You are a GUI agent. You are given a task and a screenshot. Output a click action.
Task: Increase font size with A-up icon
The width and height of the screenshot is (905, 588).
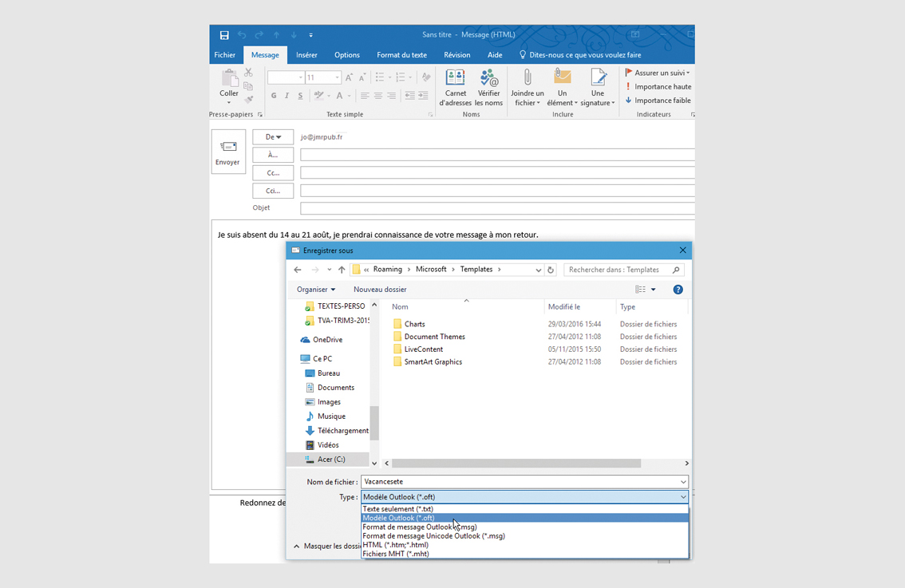[x=349, y=77]
